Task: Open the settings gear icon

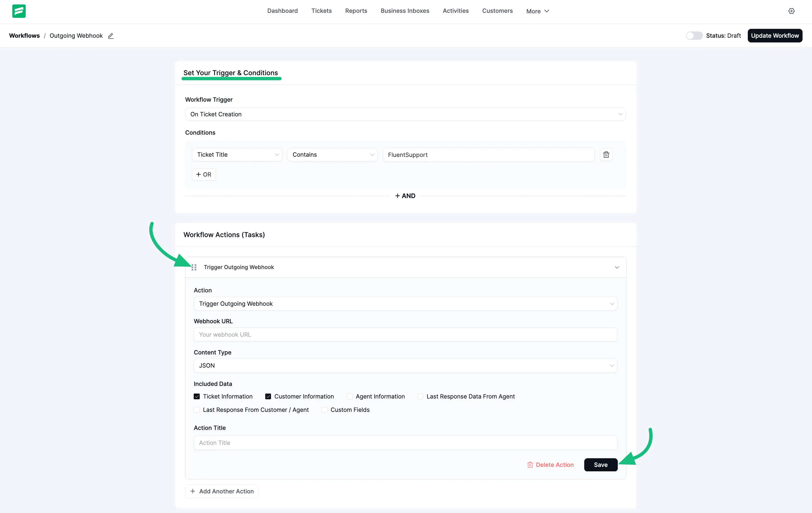Action: (x=792, y=11)
